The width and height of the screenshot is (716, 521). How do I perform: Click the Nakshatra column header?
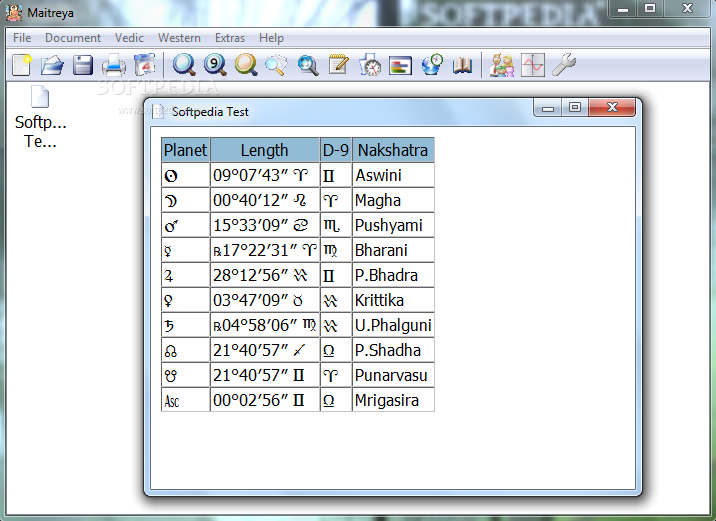393,150
